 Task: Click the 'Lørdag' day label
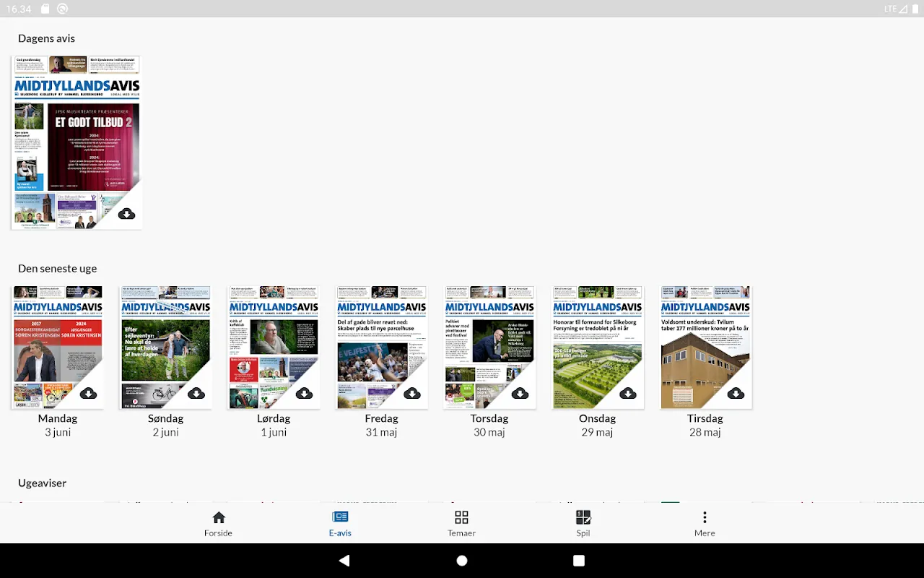coord(274,418)
